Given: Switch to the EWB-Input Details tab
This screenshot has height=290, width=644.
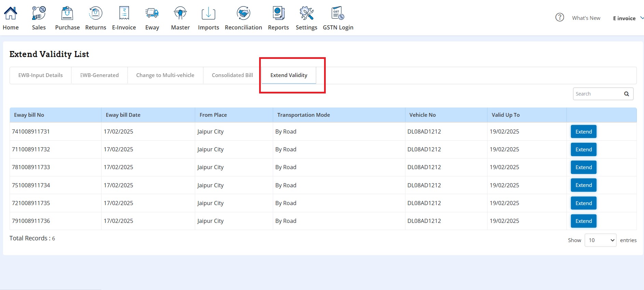Looking at the screenshot, I should click(40, 75).
